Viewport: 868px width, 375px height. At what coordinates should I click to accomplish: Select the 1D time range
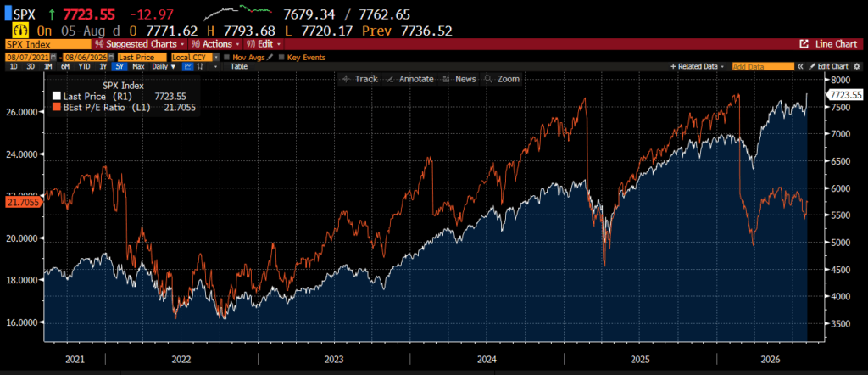[14, 66]
